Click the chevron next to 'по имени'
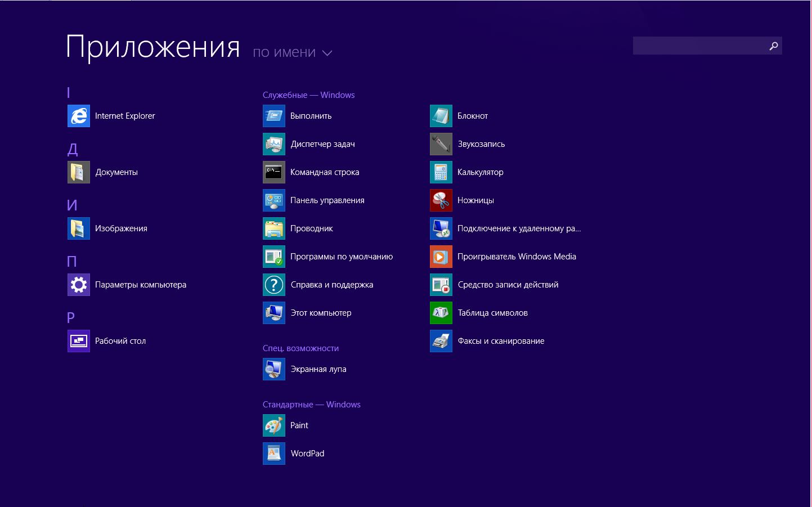Viewport: 812px width, 507px height. 327,53
